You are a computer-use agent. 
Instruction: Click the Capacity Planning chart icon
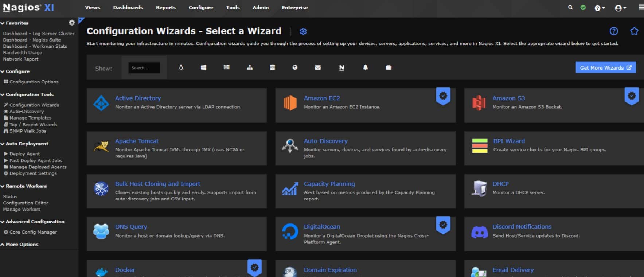click(x=290, y=189)
